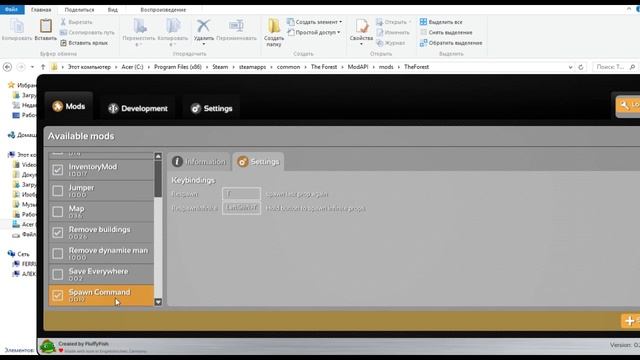
Task: Click Снять выделение in ribbon
Action: (x=446, y=32)
